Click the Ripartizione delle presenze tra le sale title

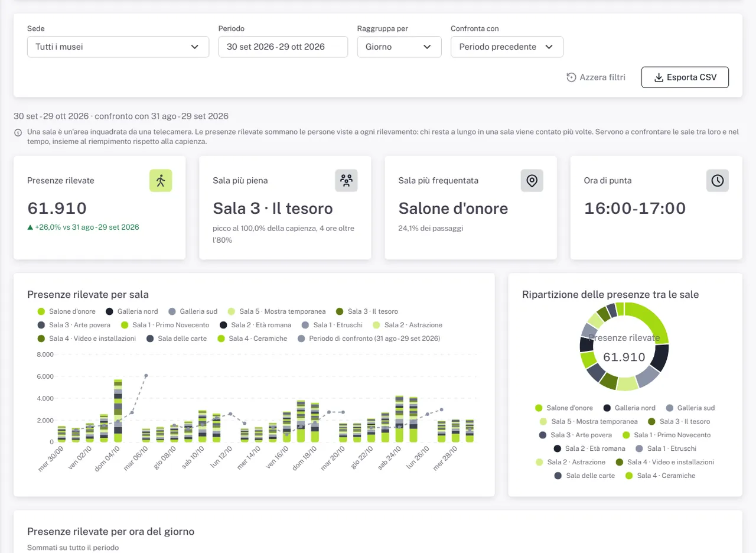coord(611,294)
